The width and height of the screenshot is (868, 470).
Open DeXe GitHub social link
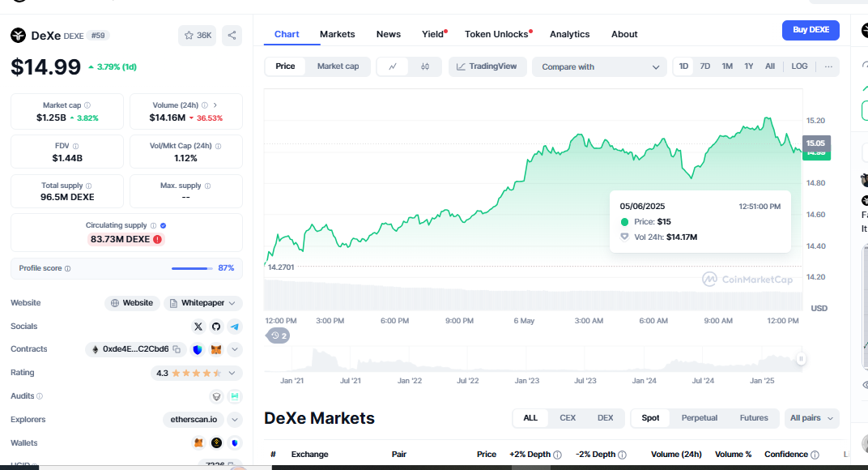pos(216,327)
